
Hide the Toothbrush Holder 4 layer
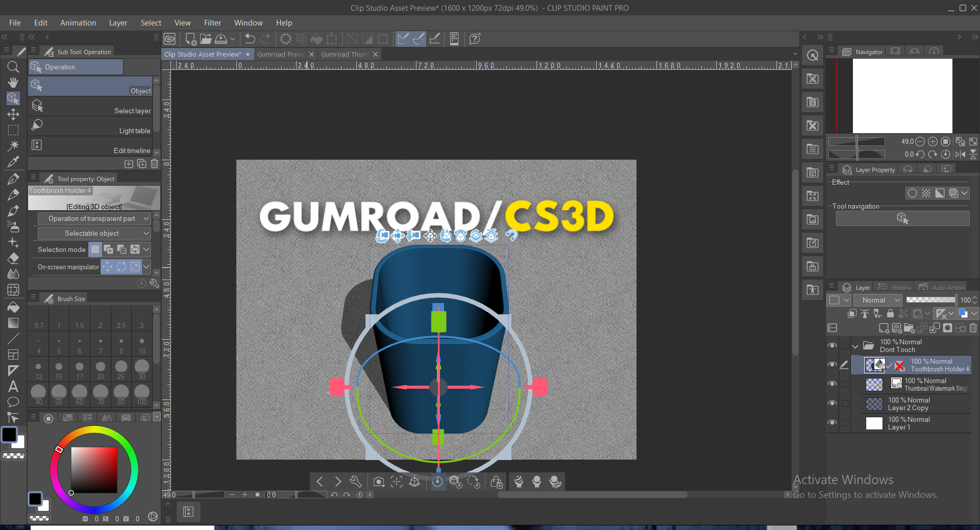[832, 365]
